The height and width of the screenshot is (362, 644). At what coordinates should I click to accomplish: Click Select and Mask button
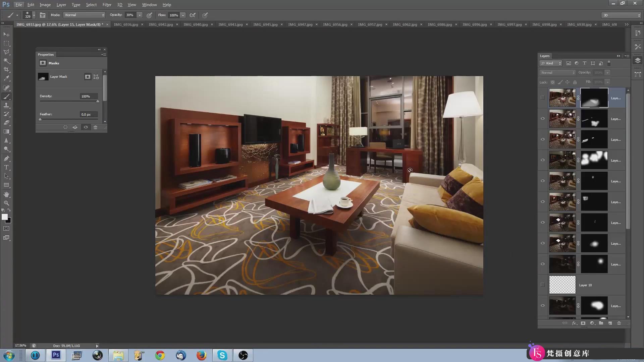tap(65, 127)
